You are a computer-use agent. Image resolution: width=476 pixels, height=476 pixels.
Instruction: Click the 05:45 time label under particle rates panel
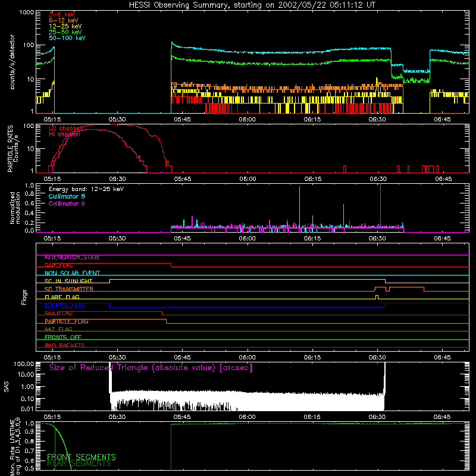[183, 179]
